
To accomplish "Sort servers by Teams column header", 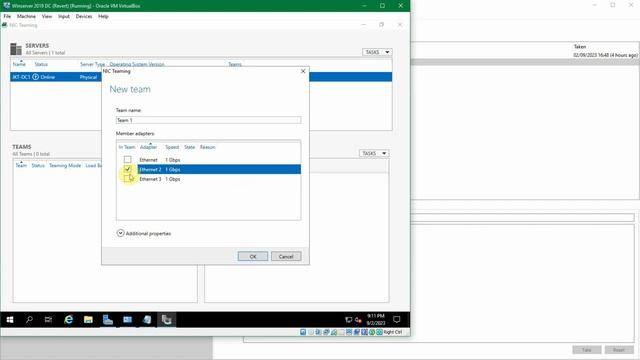I will point(235,64).
